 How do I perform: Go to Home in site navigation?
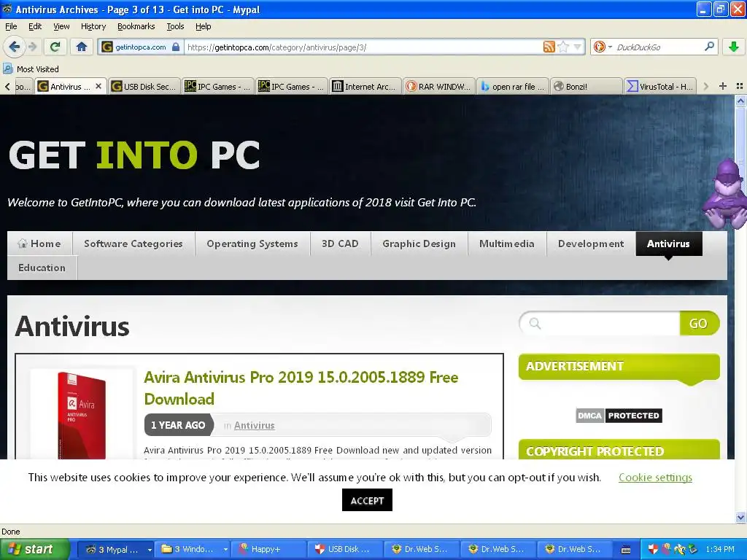[x=39, y=244]
